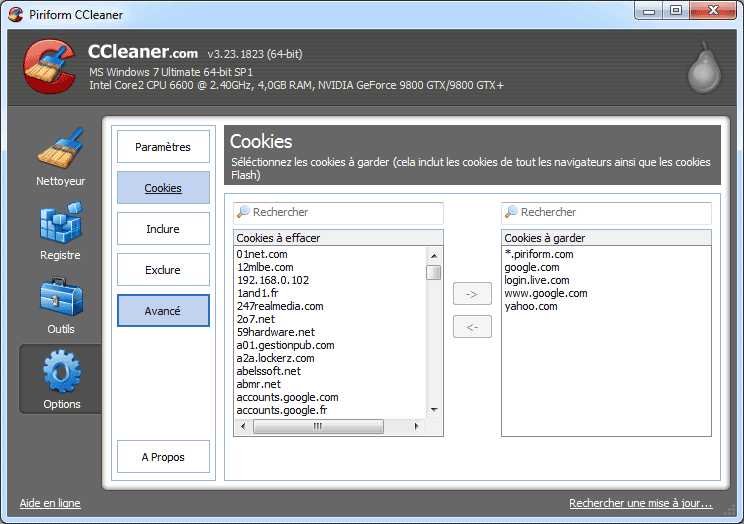This screenshot has width=744, height=524.
Task: Click the title bar CCleaner app icon
Action: [16, 14]
